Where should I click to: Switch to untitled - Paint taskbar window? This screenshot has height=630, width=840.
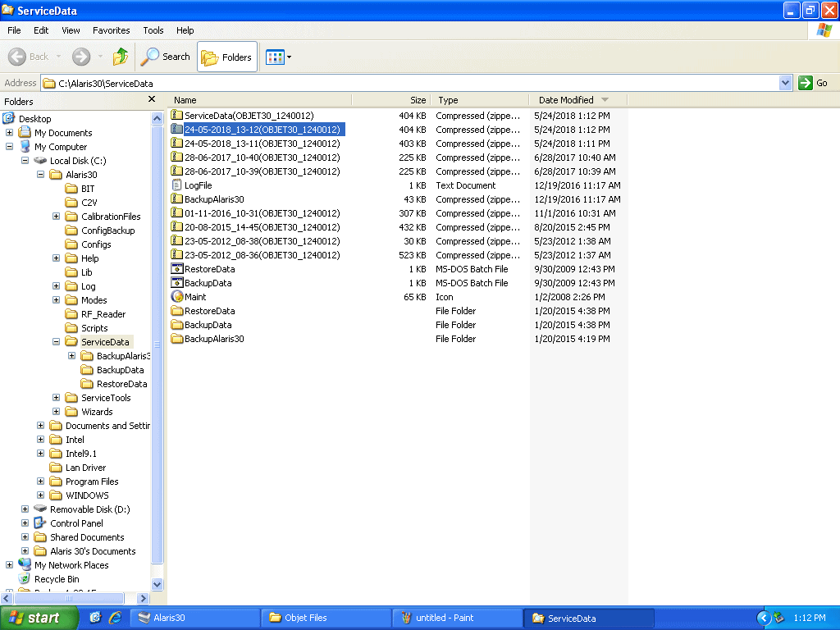coord(458,618)
